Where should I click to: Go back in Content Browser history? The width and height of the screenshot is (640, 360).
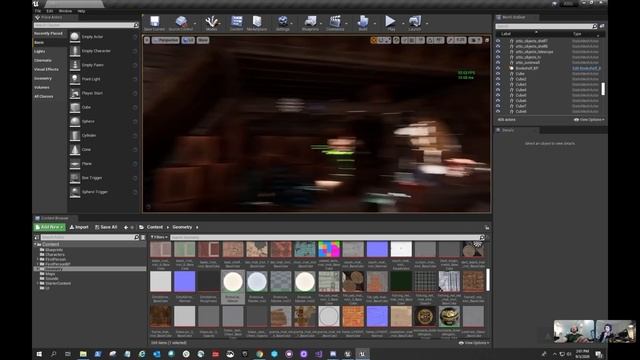click(x=126, y=227)
